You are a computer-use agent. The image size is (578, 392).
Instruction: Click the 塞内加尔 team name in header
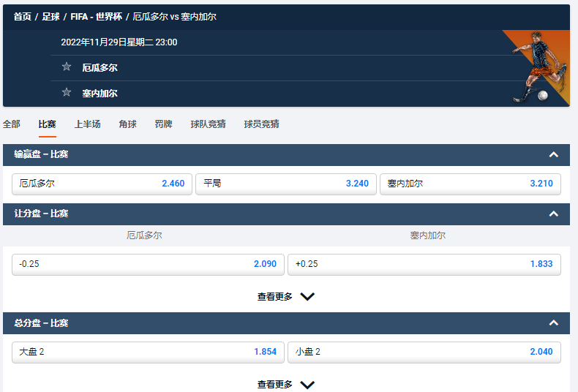click(100, 93)
